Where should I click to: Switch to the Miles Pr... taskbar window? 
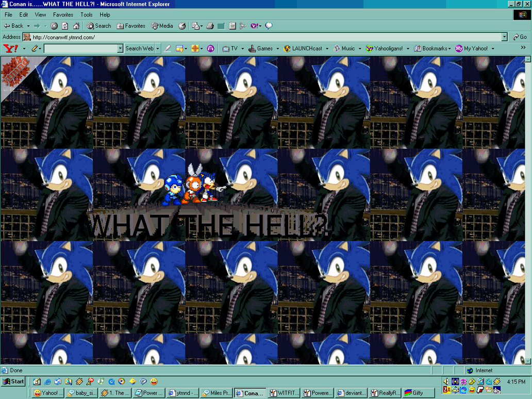point(217,393)
